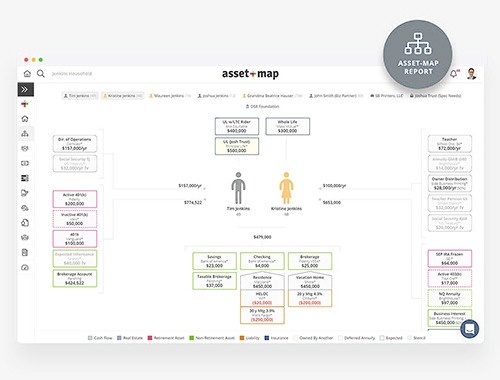The image size is (500, 380).
Task: Click the asset-map logo title
Action: (x=250, y=74)
